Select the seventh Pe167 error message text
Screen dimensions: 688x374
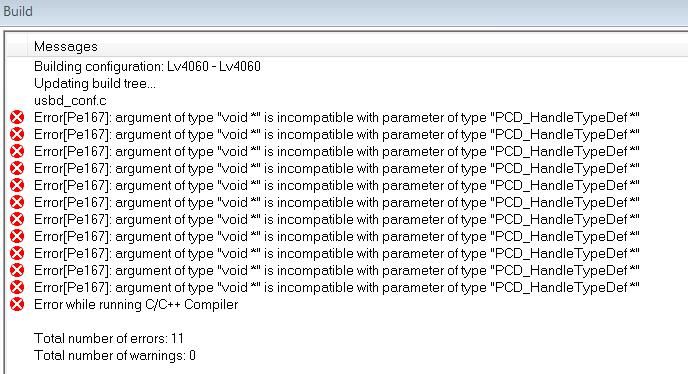(x=337, y=219)
